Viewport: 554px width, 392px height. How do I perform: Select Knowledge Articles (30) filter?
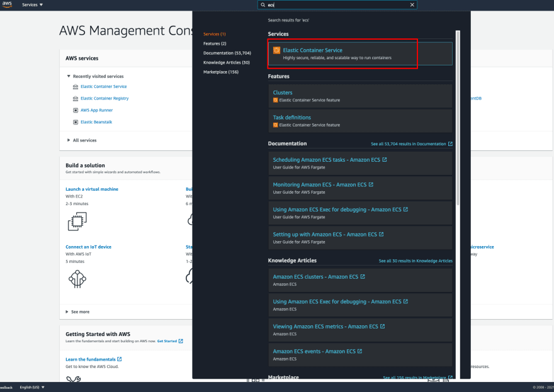click(226, 62)
